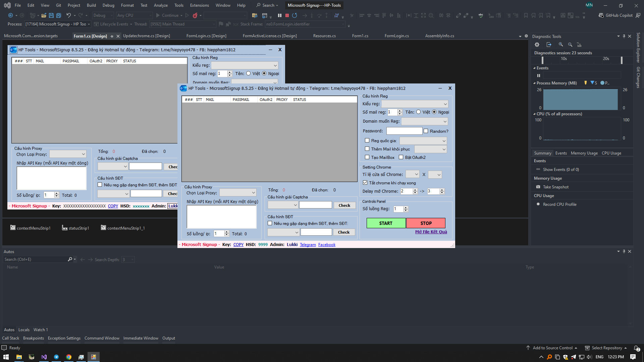
Task: Click the Windows Start button
Action: [6, 357]
